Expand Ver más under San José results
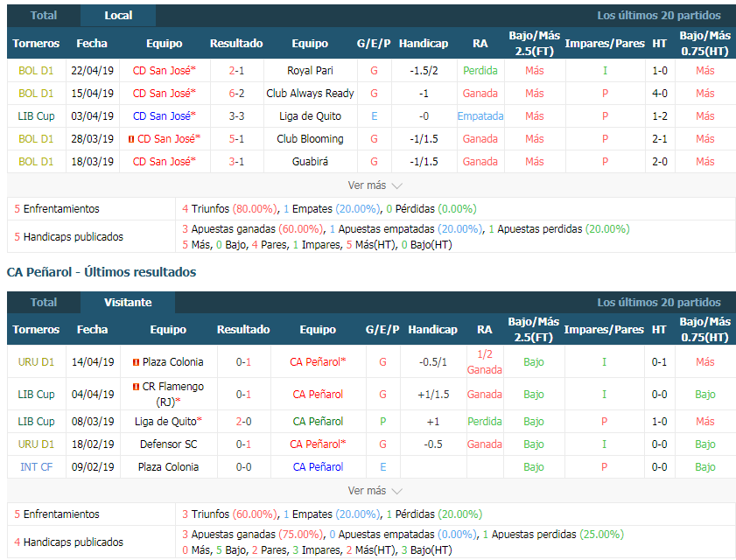Screen dimensions: 736x560 click(375, 185)
